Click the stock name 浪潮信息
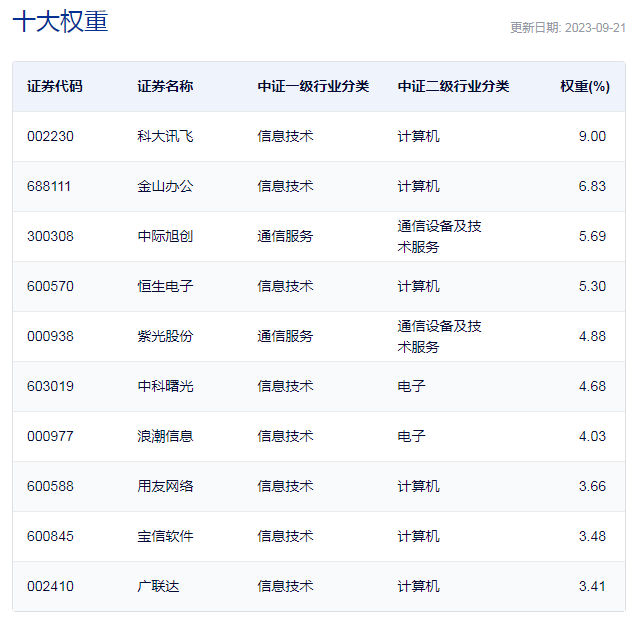635x627 pixels. [x=165, y=436]
